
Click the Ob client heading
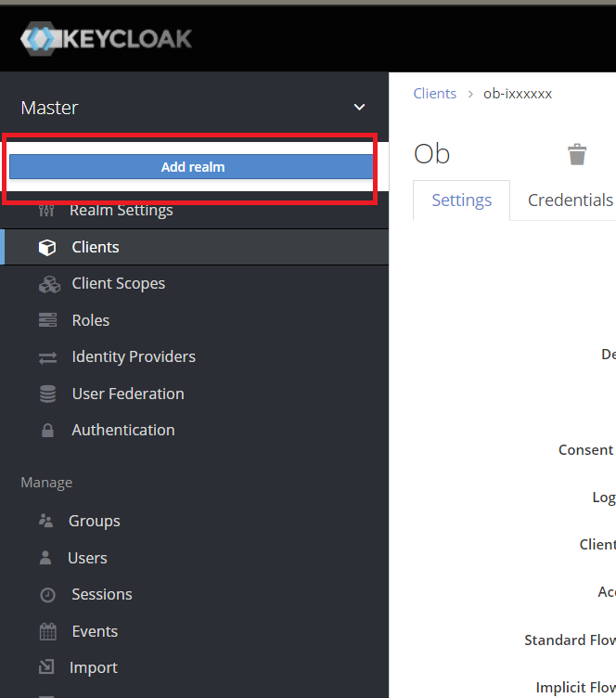(431, 154)
